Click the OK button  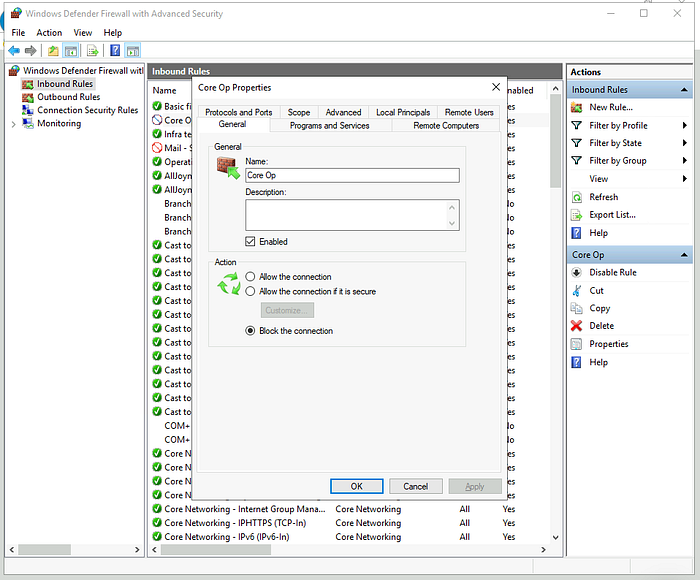coord(357,486)
